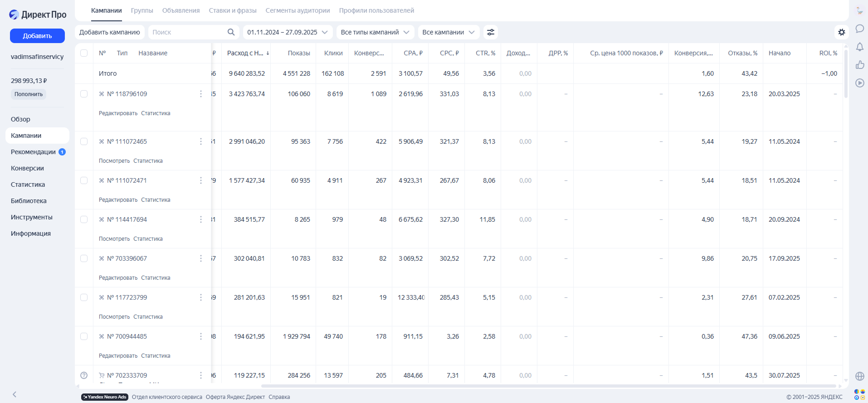Click the cart type icon of campaign 702333709
Image resolution: width=868 pixels, height=403 pixels.
coord(102,375)
